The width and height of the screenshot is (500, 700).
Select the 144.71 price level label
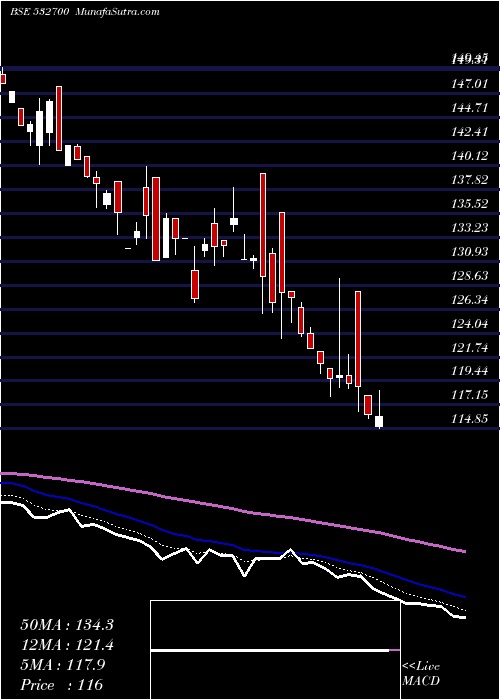point(469,108)
